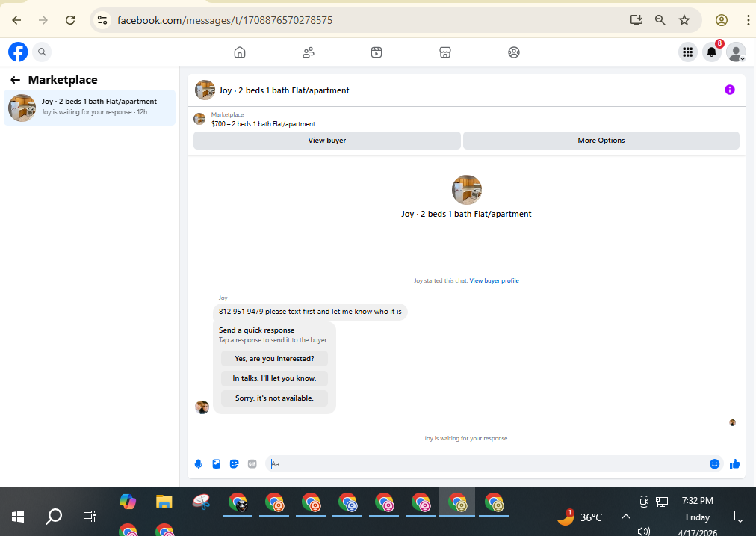Open Snipping Tool from taskbar
756x536 pixels.
(201, 502)
